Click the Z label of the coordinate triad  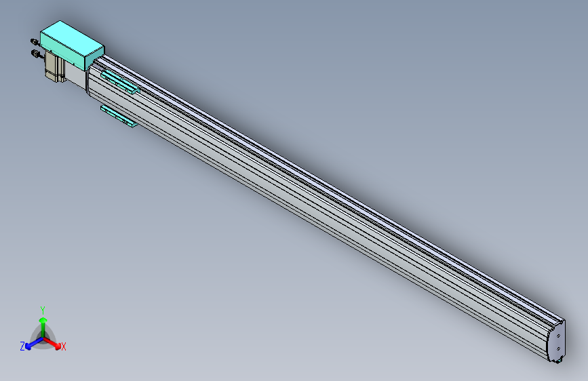(x=22, y=346)
